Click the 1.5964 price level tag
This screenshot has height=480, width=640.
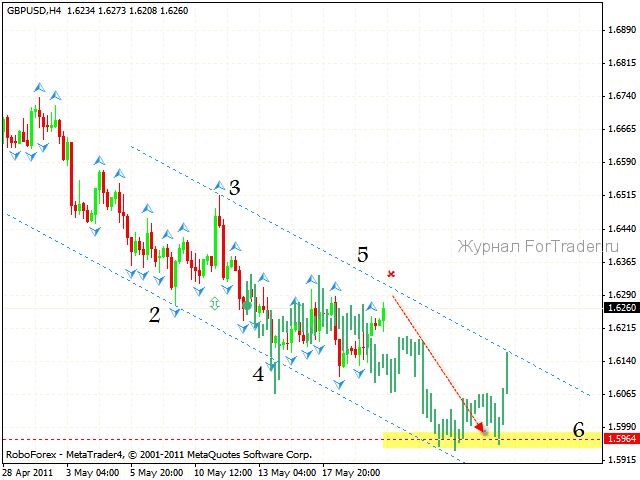pyautogui.click(x=620, y=438)
